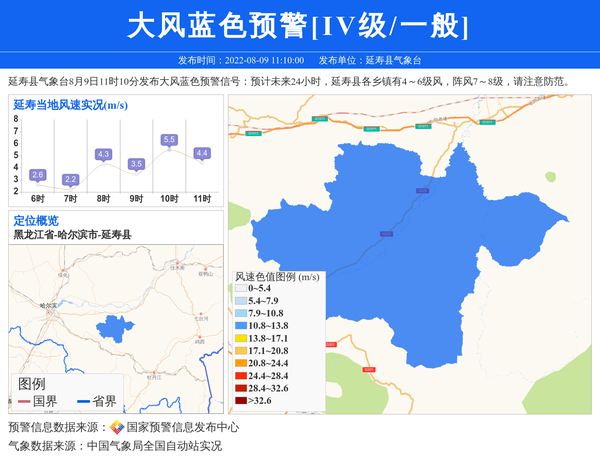
Task: Click the 2.2 wind speed marker
Action: [70, 180]
